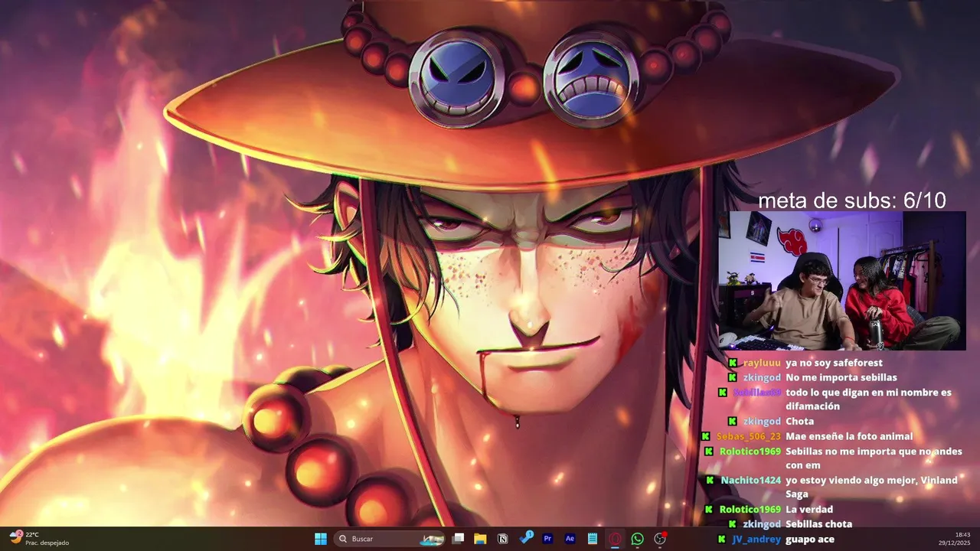Screen dimensions: 980x551
Task: Click zkingod's one-word "Chota" message
Action: pos(799,422)
